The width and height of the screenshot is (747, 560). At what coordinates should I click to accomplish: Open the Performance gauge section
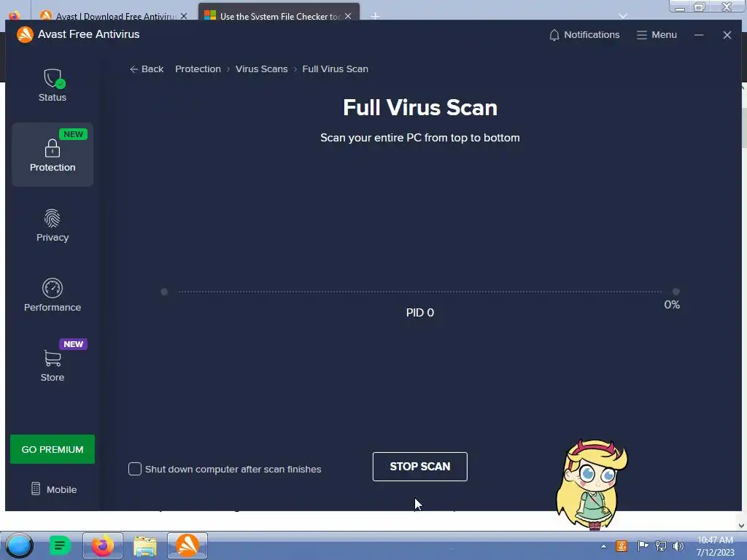click(x=53, y=295)
